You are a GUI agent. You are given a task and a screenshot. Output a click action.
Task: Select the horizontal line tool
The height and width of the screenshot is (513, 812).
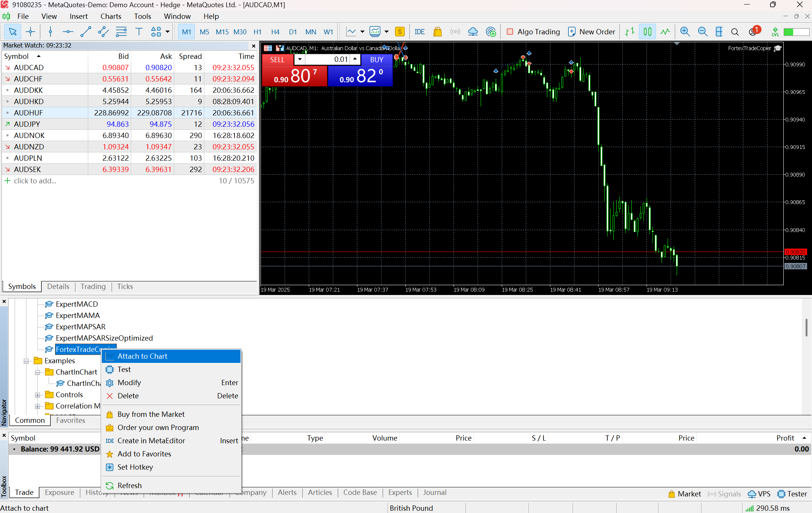(x=68, y=32)
